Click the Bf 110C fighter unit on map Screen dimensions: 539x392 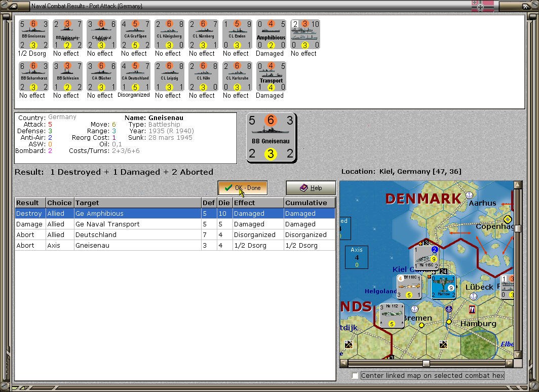pos(409,287)
